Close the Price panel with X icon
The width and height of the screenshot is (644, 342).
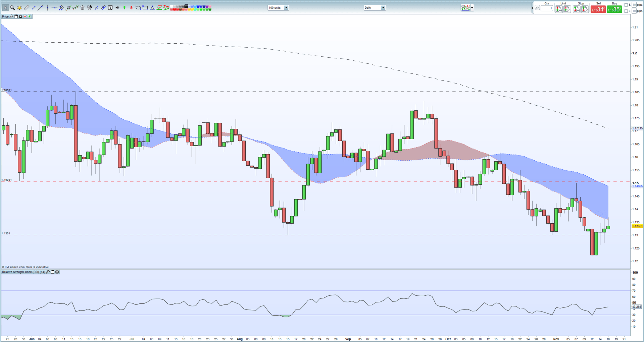[x=20, y=16]
